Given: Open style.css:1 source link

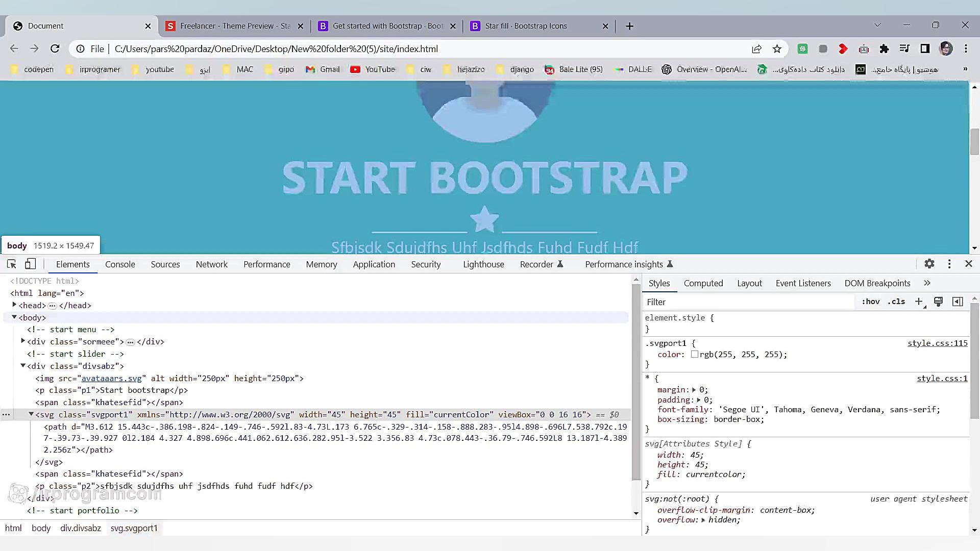Looking at the screenshot, I should coord(942,378).
